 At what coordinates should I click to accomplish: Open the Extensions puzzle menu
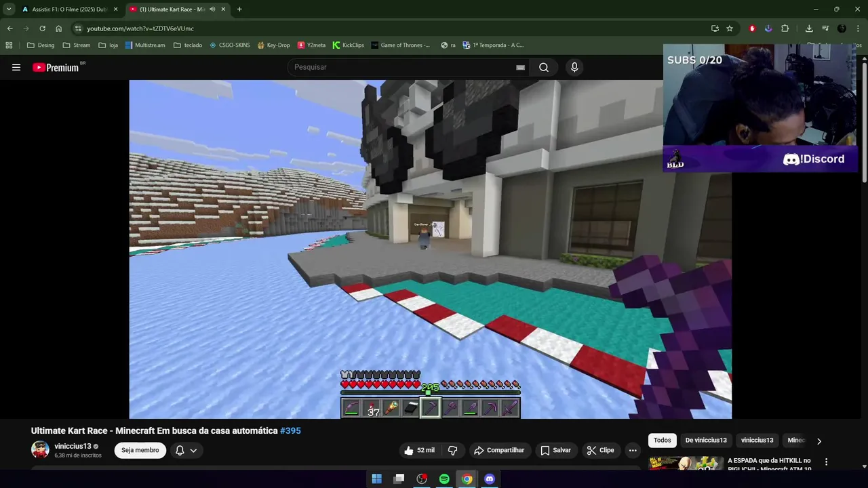[x=785, y=28]
